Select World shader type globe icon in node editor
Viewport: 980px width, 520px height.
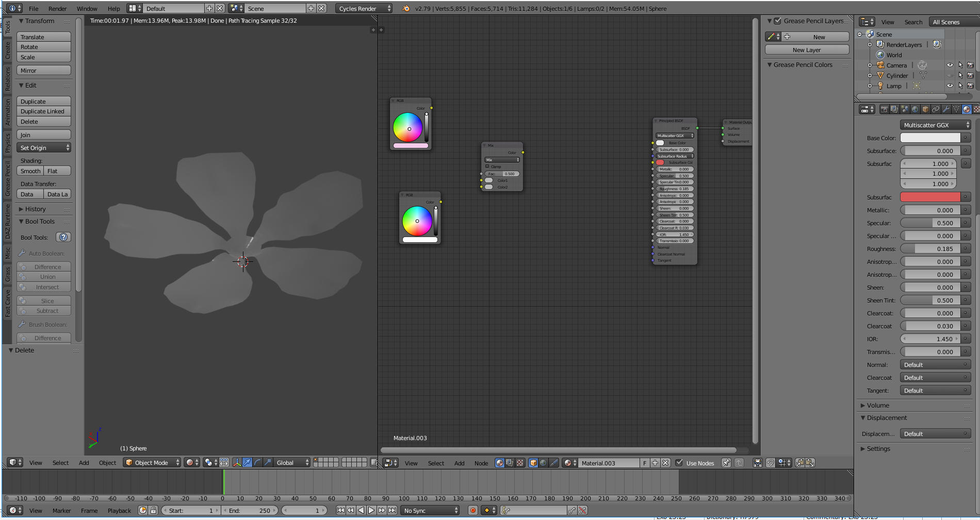pos(543,463)
